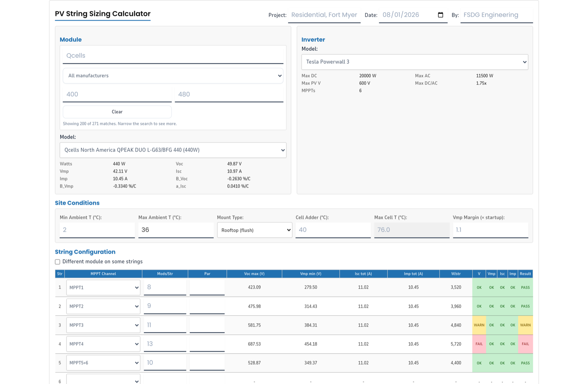Screen dimensions: 588x384
Task: Click the minimum wattage field showing 400
Action: tap(117, 94)
